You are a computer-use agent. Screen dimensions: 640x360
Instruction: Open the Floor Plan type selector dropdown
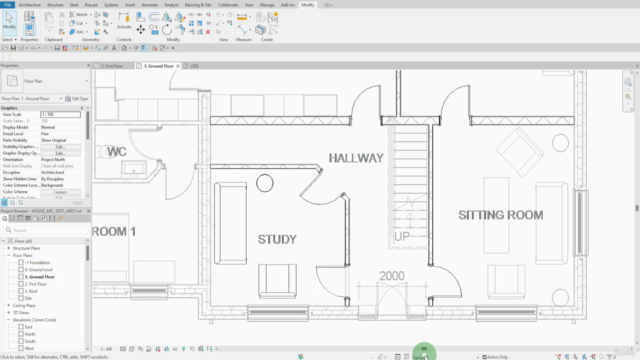86,81
